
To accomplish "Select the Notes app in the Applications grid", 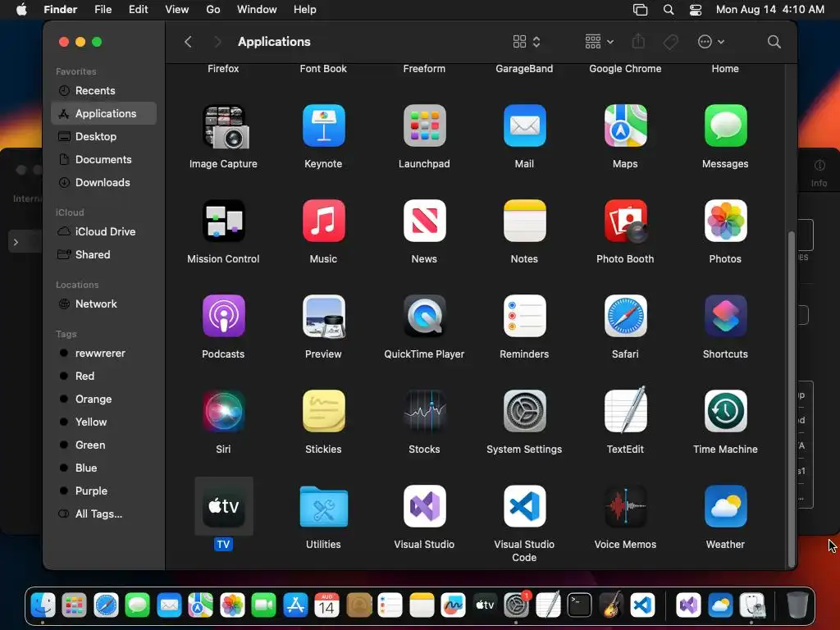I will pyautogui.click(x=524, y=221).
